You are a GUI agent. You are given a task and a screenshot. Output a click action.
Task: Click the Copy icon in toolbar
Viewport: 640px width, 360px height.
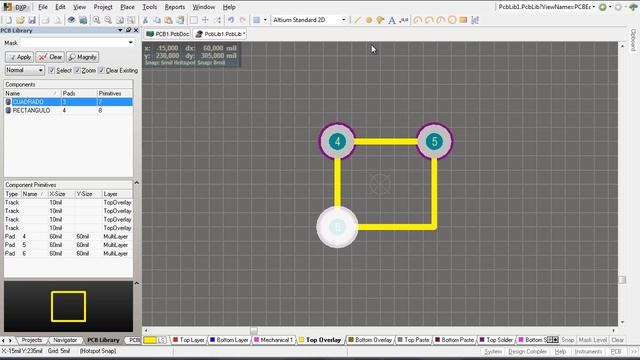click(x=157, y=20)
